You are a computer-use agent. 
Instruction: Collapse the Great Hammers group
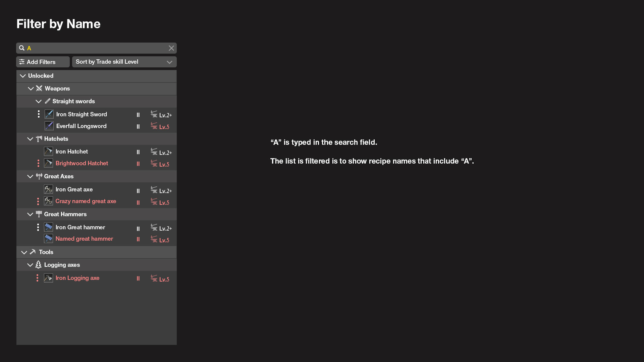30,214
